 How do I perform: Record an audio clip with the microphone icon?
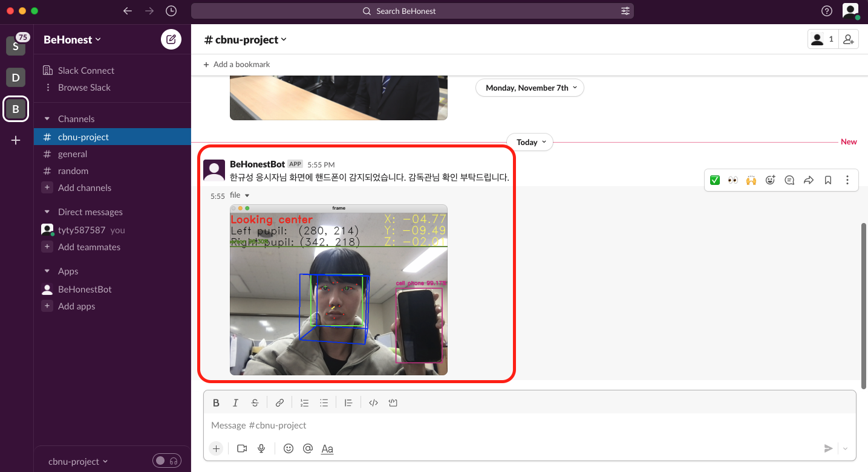[261, 448]
